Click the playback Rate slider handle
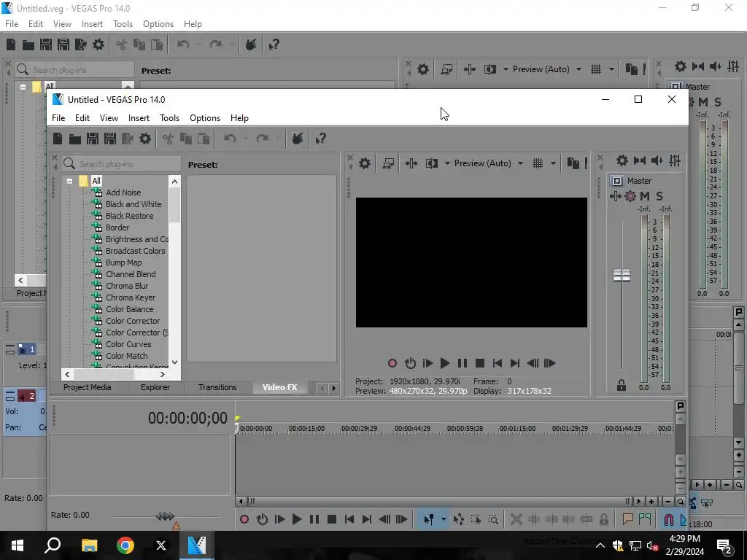Screen dimensions: 747x560 point(165,516)
